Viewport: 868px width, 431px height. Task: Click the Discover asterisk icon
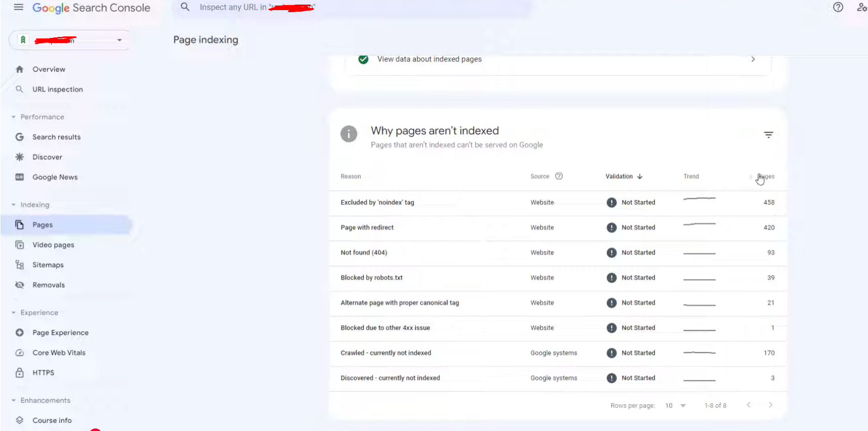pyautogui.click(x=20, y=157)
